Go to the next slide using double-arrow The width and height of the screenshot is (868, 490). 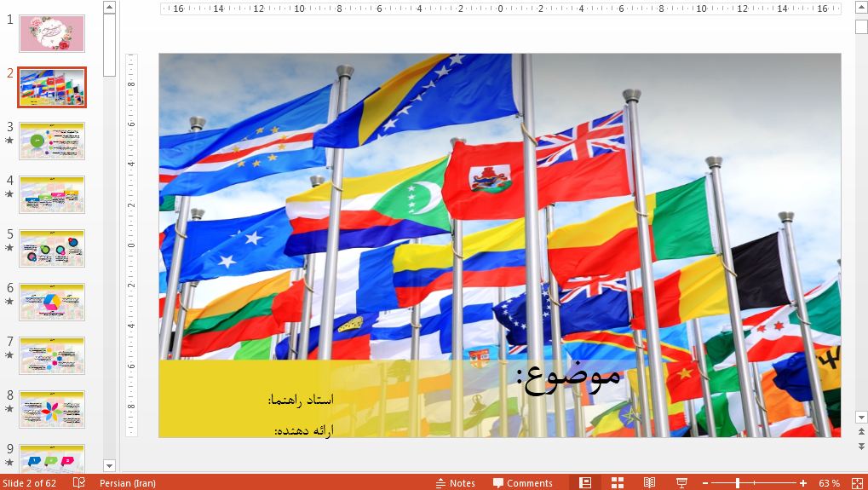(861, 446)
